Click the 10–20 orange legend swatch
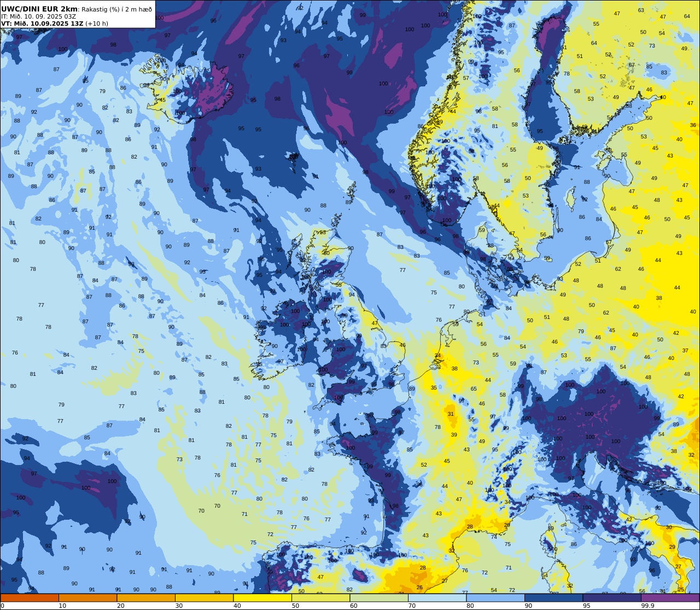Image resolution: width=700 pixels, height=610 pixels. 87,597
